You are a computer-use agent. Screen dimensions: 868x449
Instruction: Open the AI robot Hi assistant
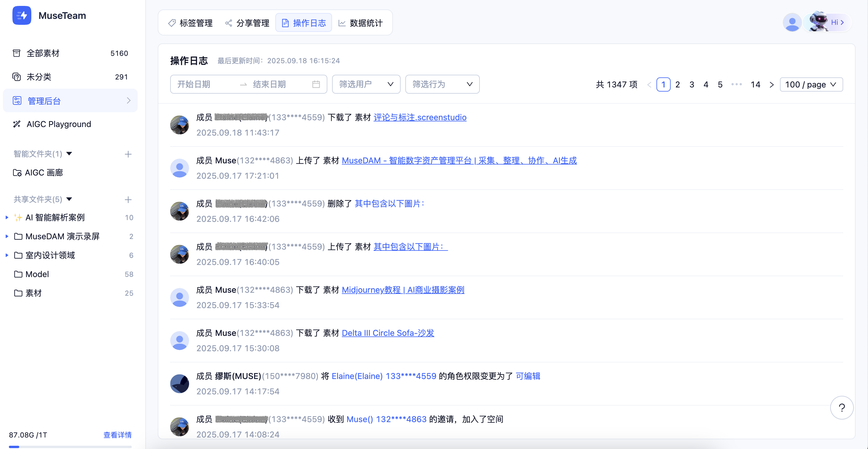pos(828,22)
